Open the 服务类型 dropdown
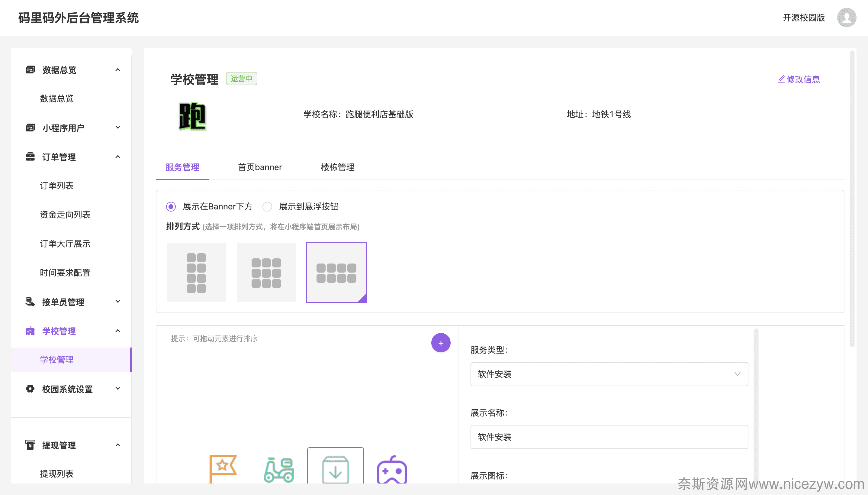This screenshot has height=495, width=868. [609, 374]
